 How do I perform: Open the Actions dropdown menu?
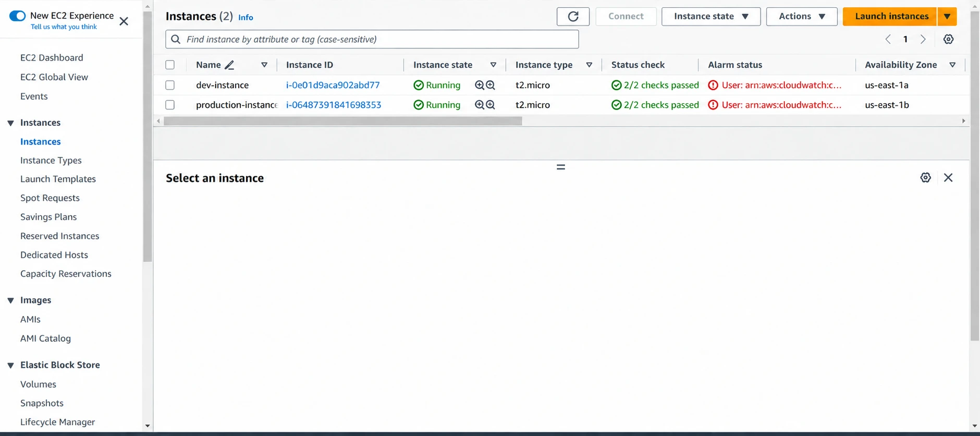click(802, 16)
